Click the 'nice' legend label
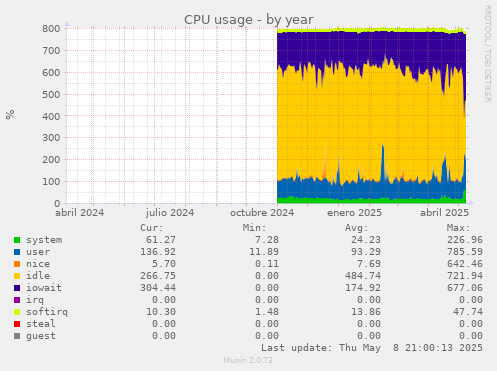 pos(38,264)
